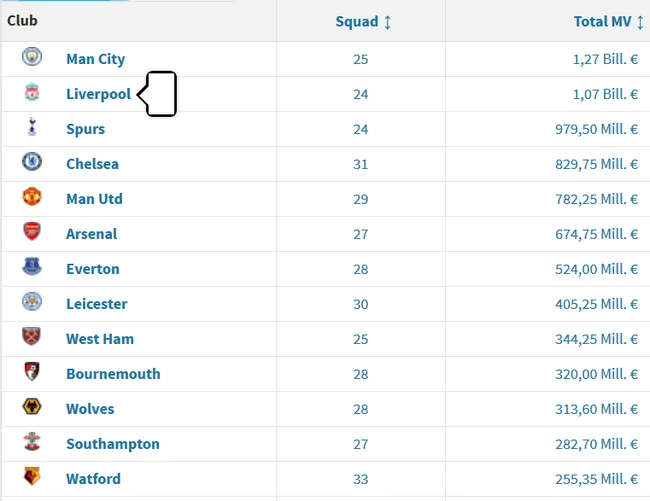Open the Tottenham Spurs crest icon

[32, 127]
